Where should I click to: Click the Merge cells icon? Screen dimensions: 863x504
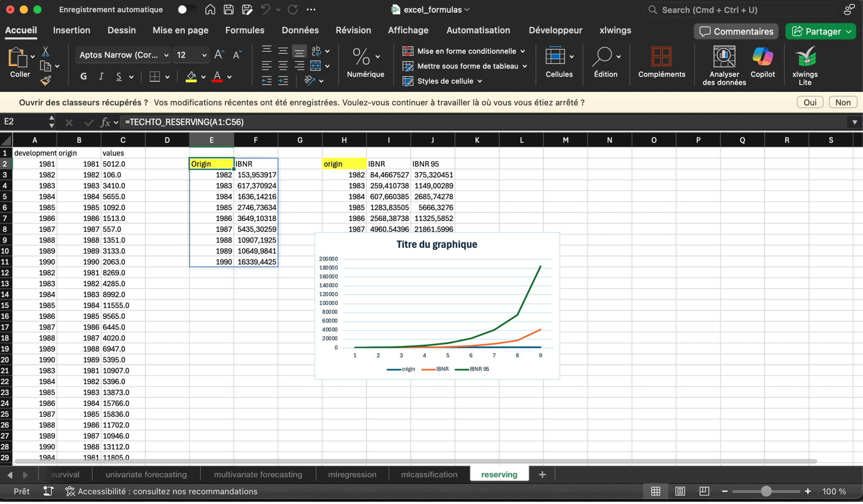(316, 66)
